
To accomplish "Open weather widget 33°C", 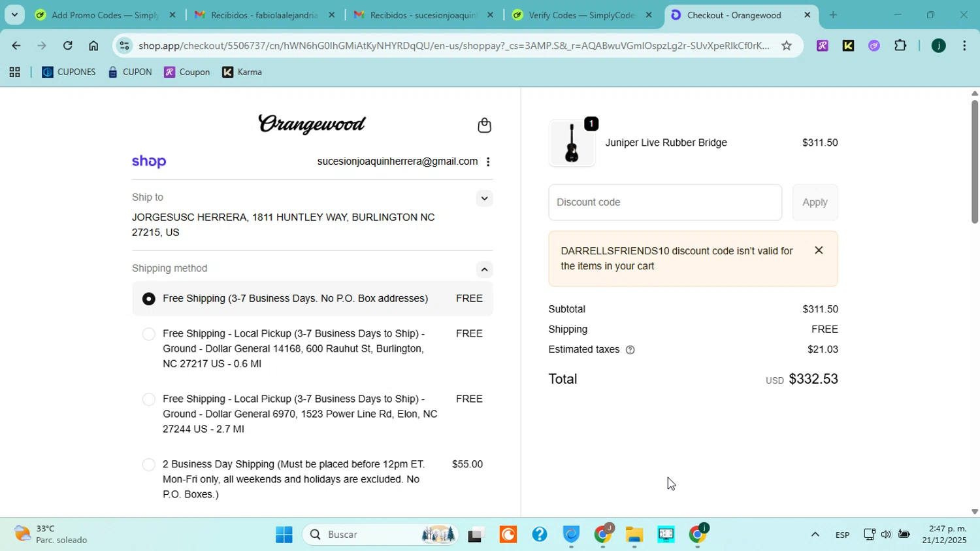I will pos(52,535).
